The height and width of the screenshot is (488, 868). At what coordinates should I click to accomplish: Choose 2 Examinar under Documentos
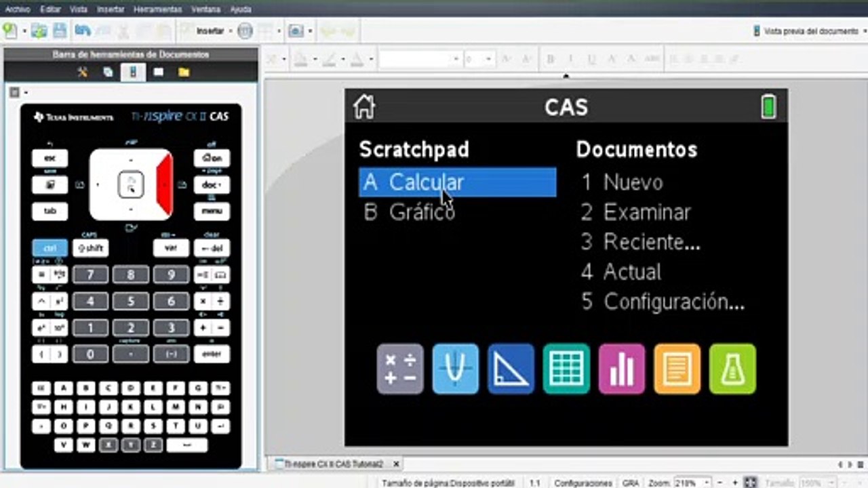point(635,212)
